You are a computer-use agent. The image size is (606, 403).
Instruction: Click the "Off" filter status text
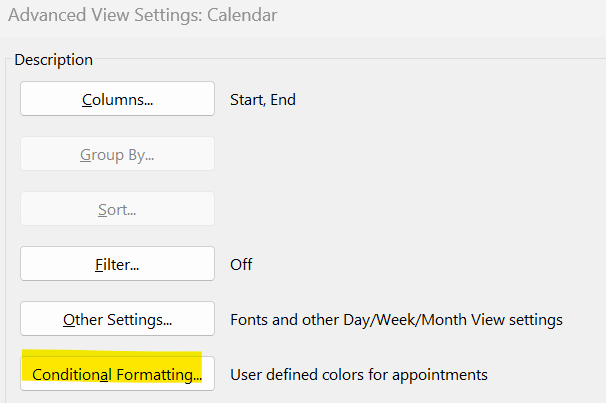pyautogui.click(x=241, y=265)
